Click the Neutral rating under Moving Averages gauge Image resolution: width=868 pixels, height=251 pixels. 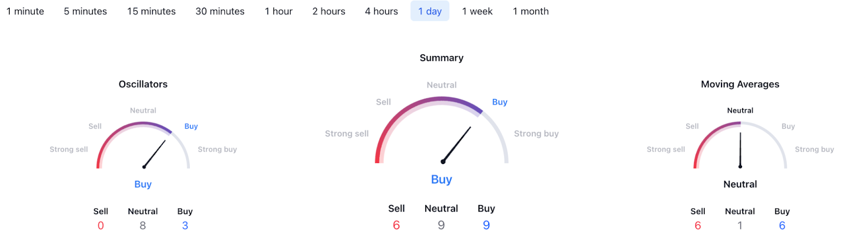tap(740, 184)
